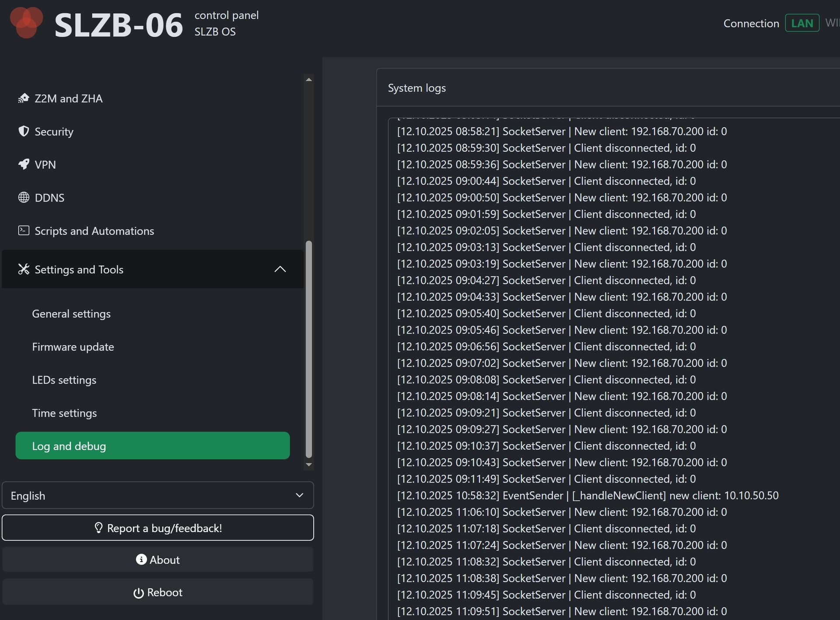Open Time settings page
The image size is (840, 620).
[x=64, y=413]
